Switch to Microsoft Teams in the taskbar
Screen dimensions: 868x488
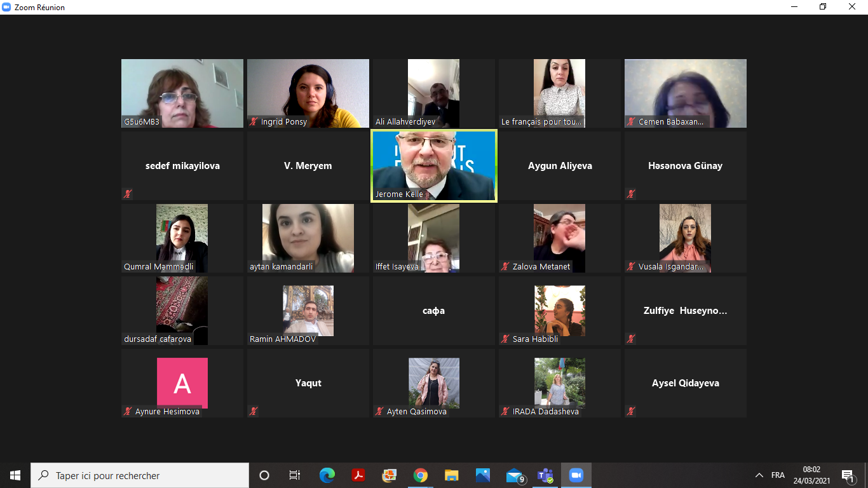[x=545, y=475]
